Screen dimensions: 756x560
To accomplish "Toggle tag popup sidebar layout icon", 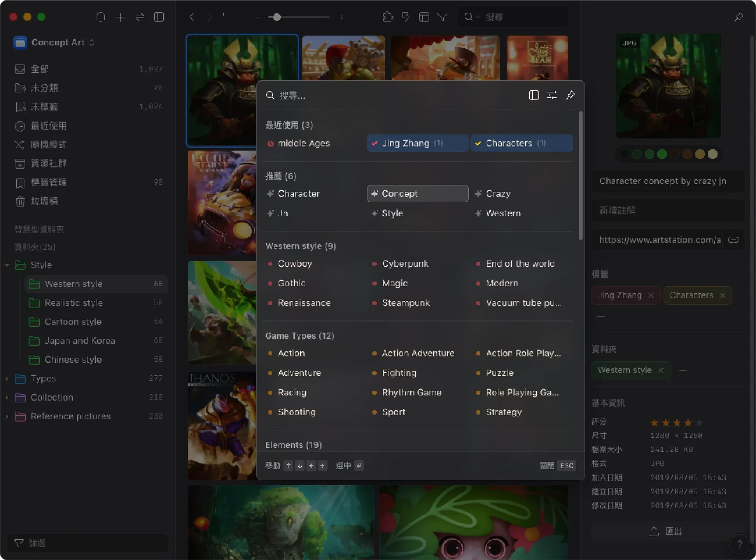I will pyautogui.click(x=534, y=95).
